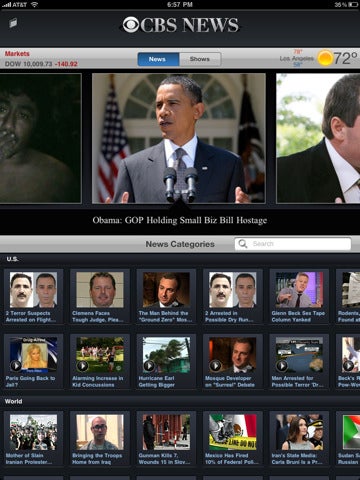Tap the battery indicator in status bar
The width and height of the screenshot is (360, 480).
[x=353, y=5]
